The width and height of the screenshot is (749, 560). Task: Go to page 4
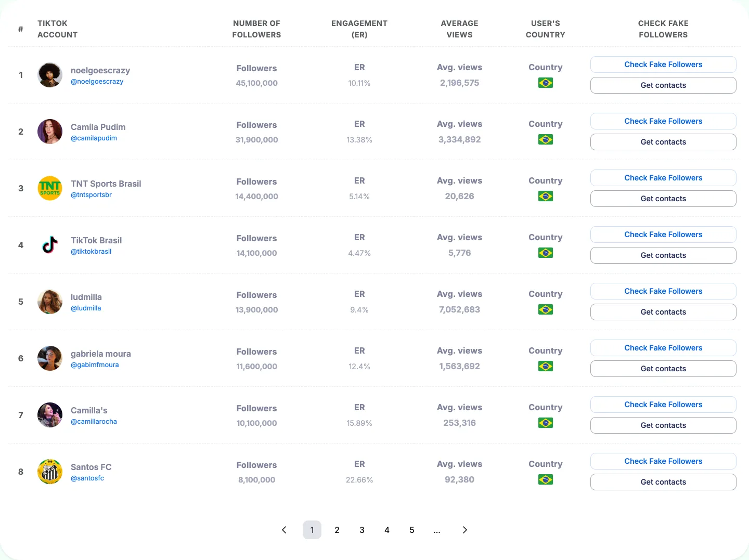pos(387,530)
